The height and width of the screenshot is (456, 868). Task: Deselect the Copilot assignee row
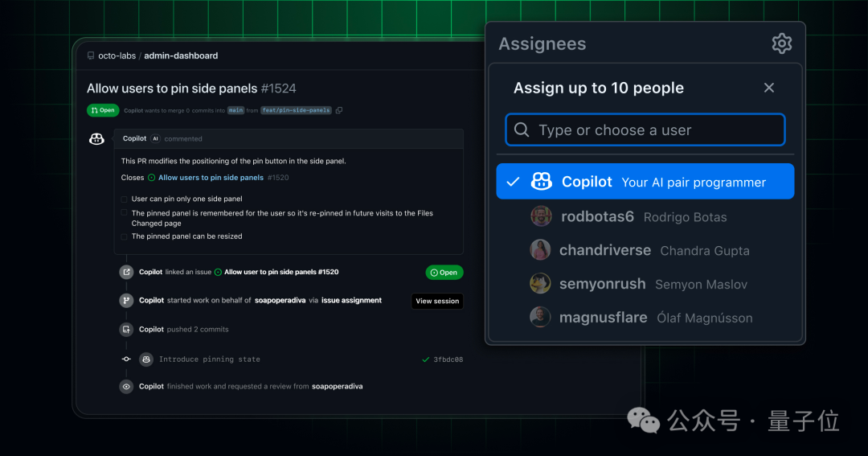point(645,181)
